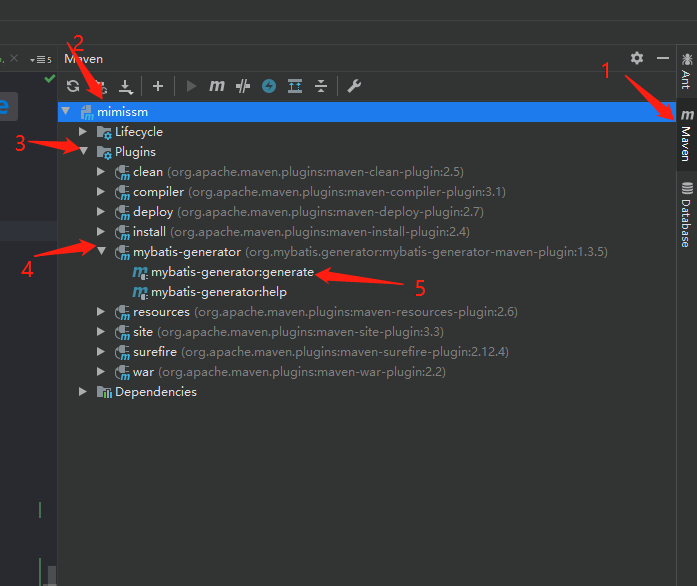The height and width of the screenshot is (586, 697).
Task: Expand the install plugin node
Action: (x=101, y=231)
